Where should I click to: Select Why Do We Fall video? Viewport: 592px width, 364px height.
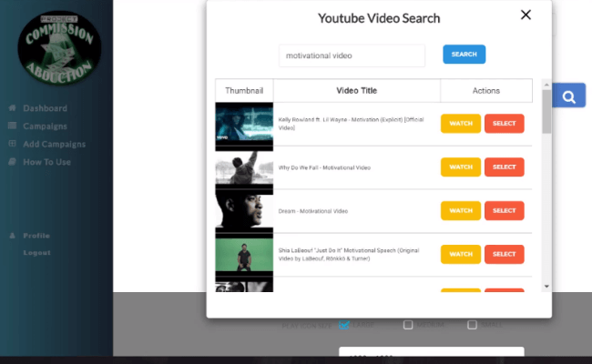504,167
